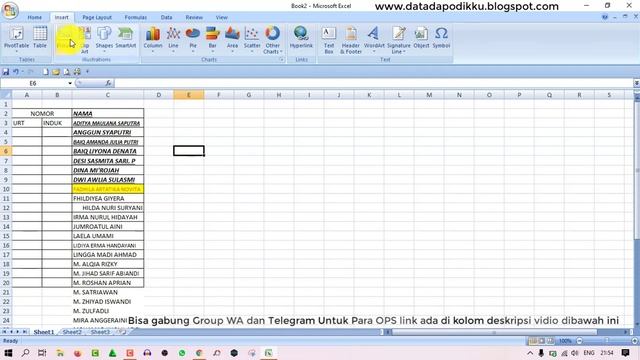Insert a Signature Line
Screen dimensions: 640x360
pyautogui.click(x=398, y=39)
